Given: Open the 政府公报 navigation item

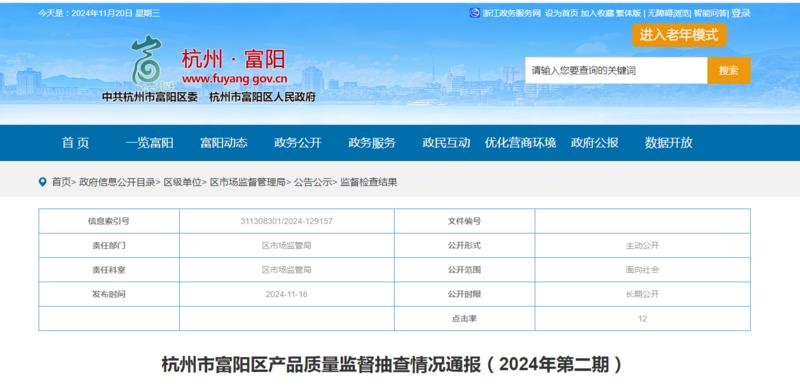Looking at the screenshot, I should tap(594, 143).
